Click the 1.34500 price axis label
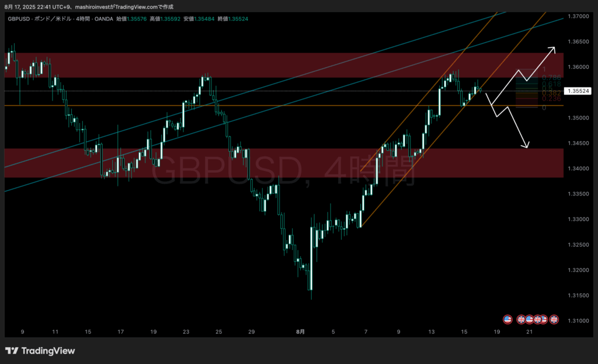 578,143
